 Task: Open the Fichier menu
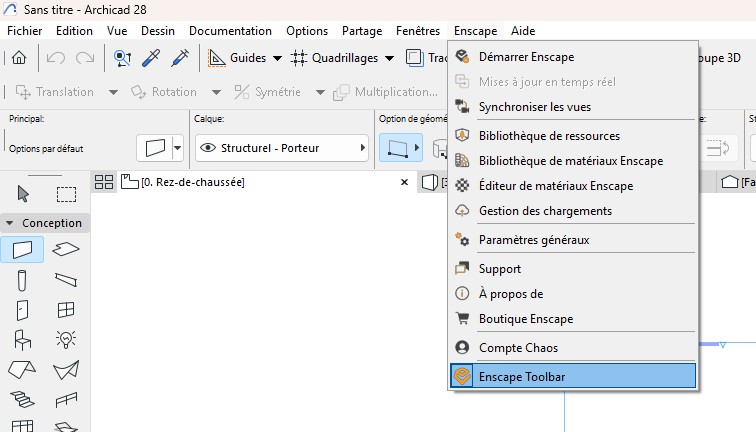(25, 31)
